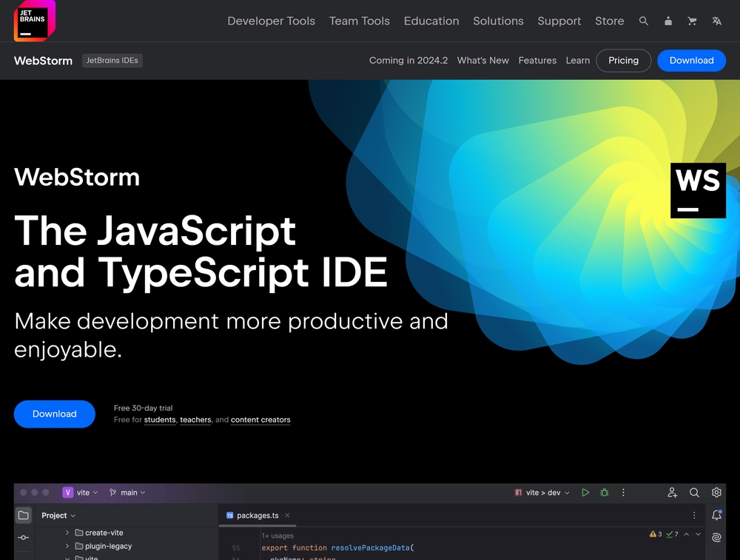Open the AI Assistant panel
The image size is (740, 560).
716,538
